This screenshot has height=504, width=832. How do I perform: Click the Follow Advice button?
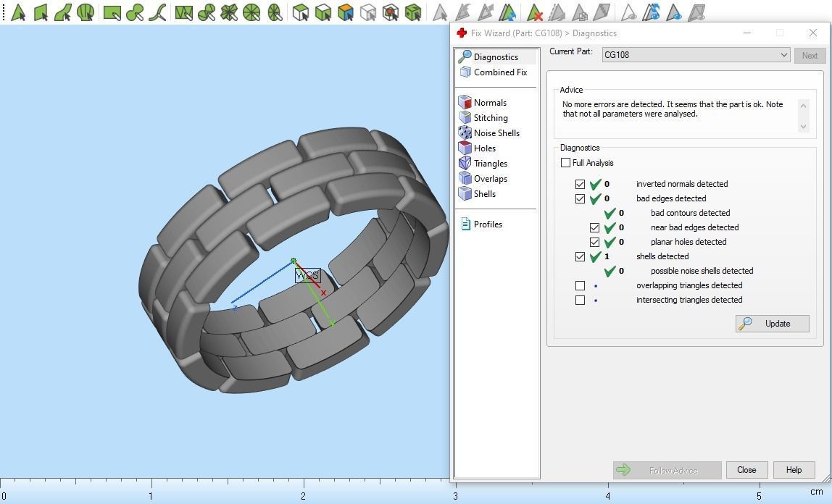point(667,470)
